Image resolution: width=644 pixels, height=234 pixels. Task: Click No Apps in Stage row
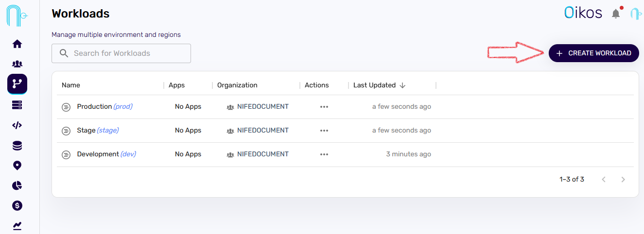point(188,130)
